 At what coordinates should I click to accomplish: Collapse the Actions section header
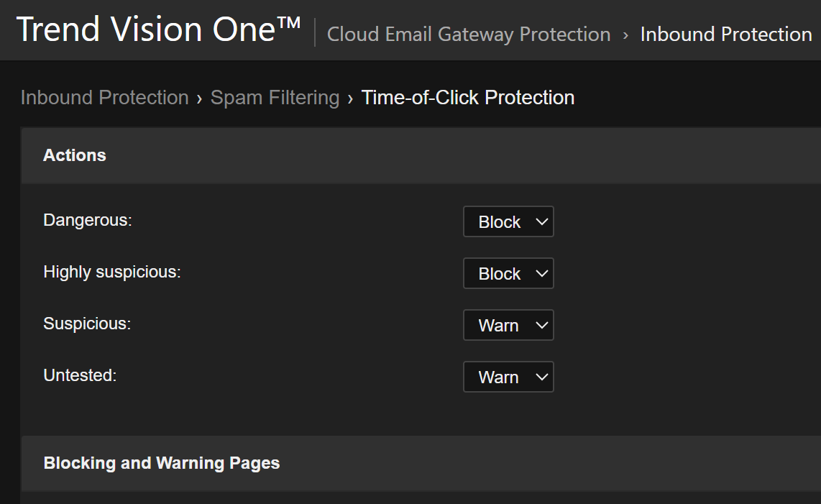tap(75, 155)
